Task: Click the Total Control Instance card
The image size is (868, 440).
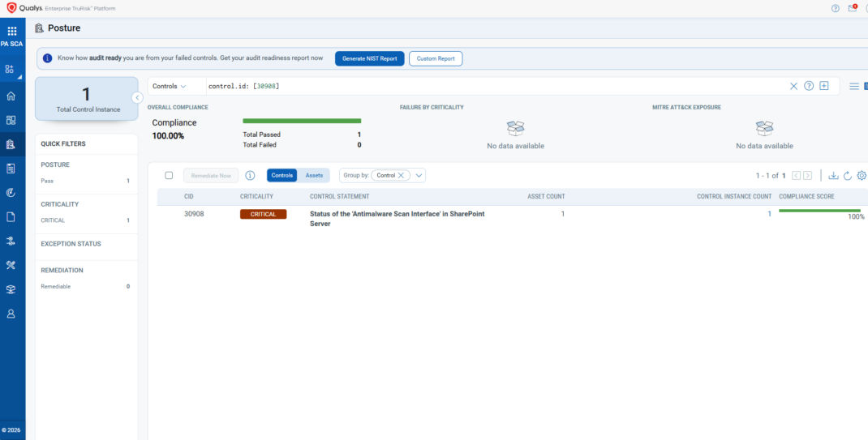Action: click(x=86, y=99)
